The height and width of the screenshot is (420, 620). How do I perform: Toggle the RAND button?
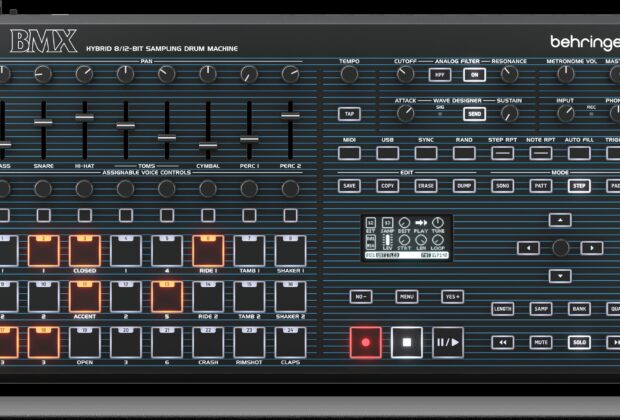pos(464,153)
